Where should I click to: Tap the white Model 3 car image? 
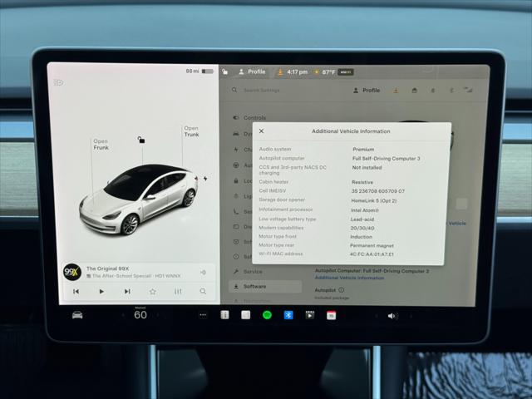pos(139,199)
